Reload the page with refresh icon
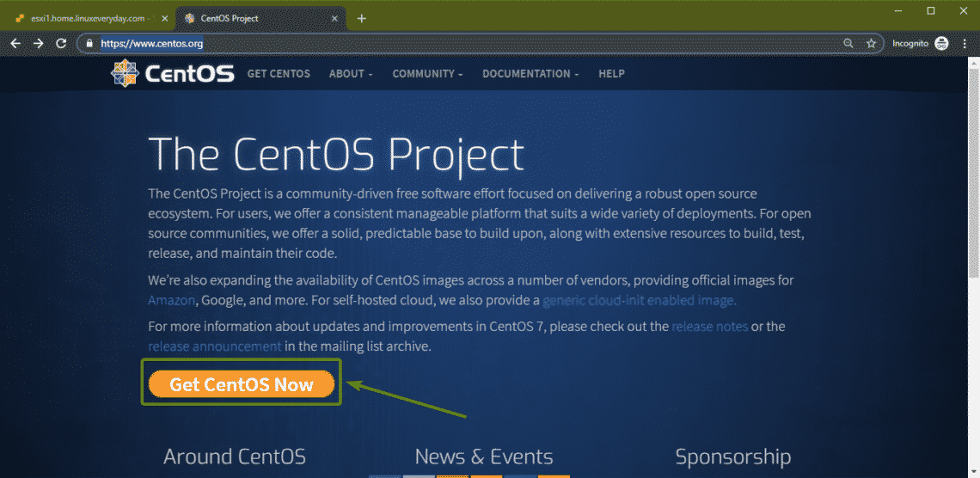This screenshot has height=478, width=980. point(61,44)
